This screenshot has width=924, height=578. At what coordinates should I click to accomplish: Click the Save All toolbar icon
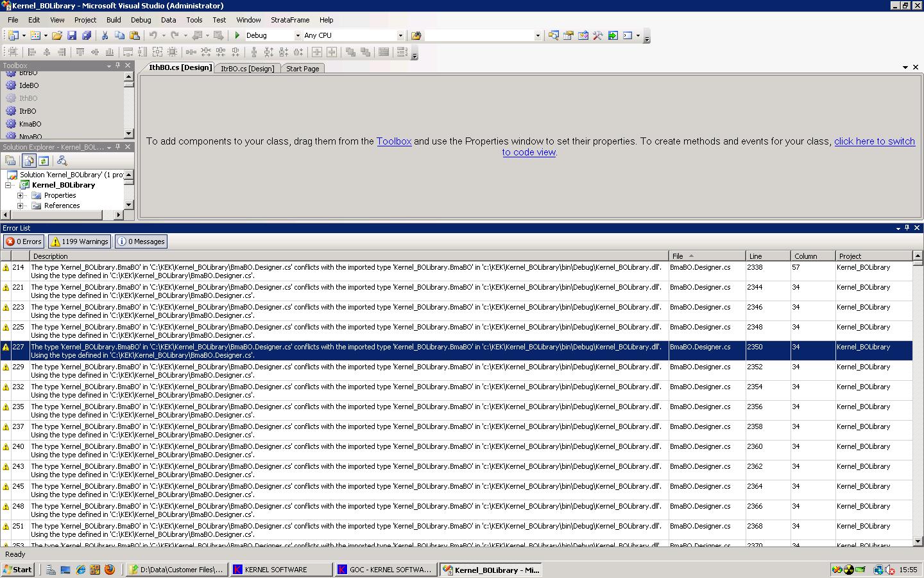point(87,35)
